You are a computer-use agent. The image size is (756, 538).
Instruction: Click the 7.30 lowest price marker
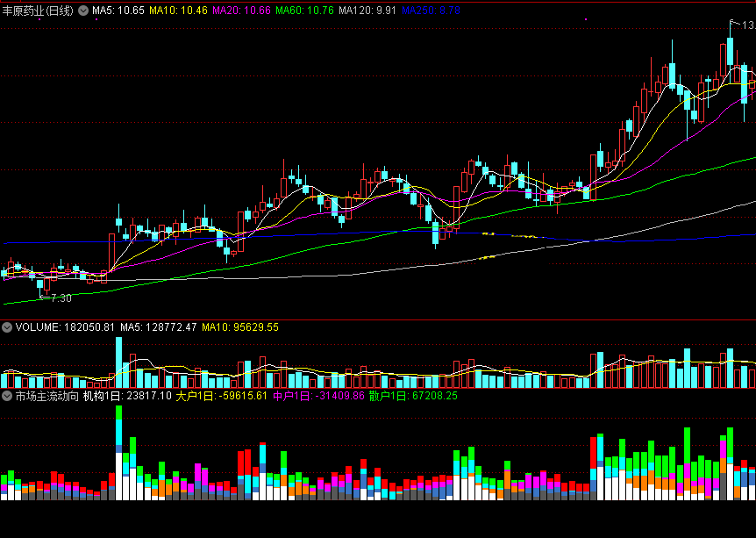pos(56,298)
